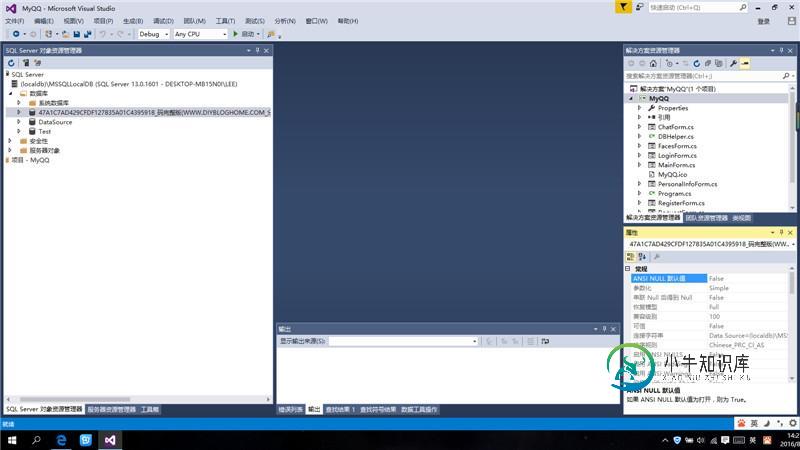The height and width of the screenshot is (450, 800).
Task: Select MyQQ.ico in Solution Explorer
Action: point(672,174)
